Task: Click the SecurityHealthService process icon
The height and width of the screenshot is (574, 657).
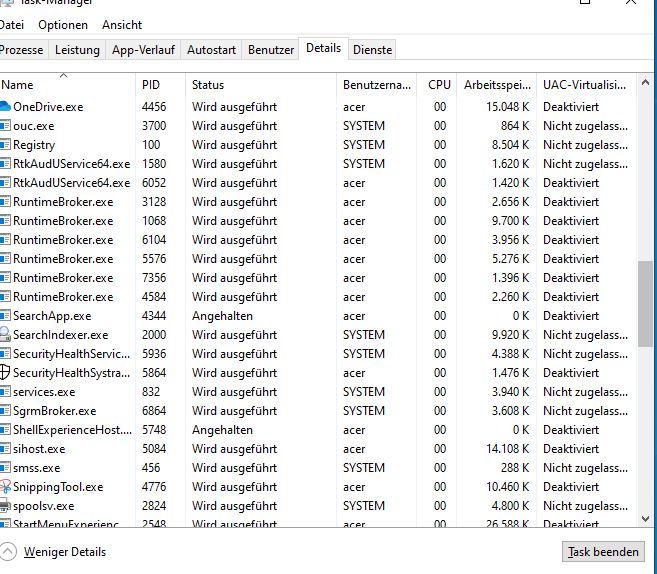Action: pos(5,354)
